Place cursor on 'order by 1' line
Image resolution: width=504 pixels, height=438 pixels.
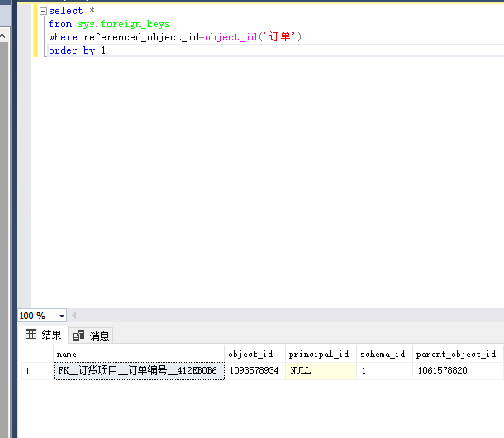pyautogui.click(x=77, y=50)
